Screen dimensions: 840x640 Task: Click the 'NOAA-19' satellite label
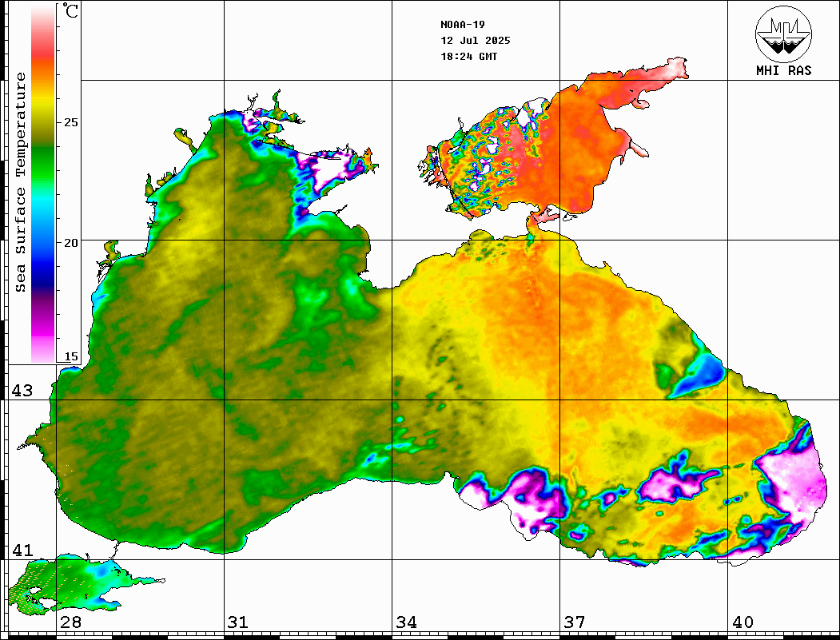pos(462,25)
